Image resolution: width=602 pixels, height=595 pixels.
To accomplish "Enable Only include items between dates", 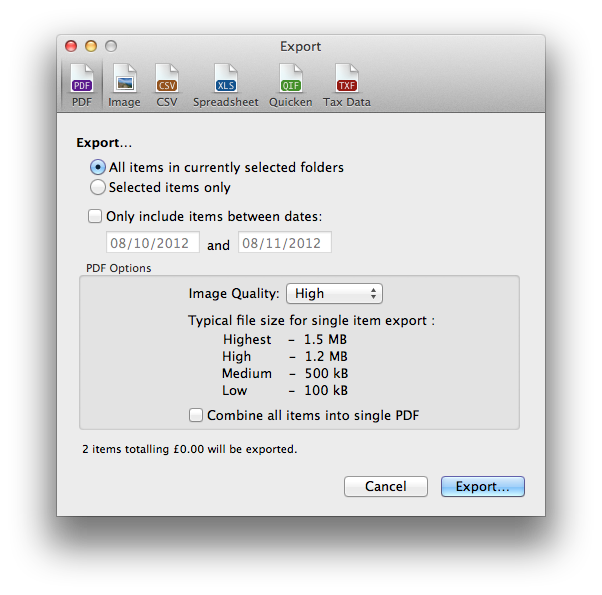I will (x=95, y=215).
